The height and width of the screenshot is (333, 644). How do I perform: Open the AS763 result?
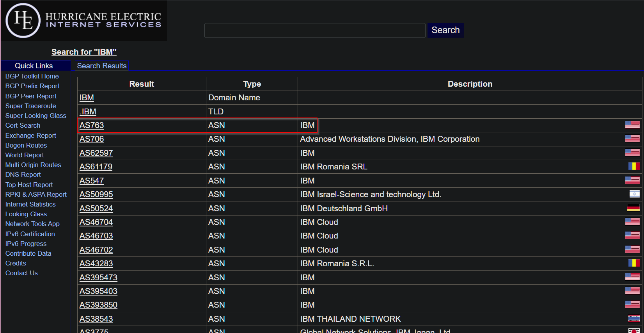coord(92,125)
